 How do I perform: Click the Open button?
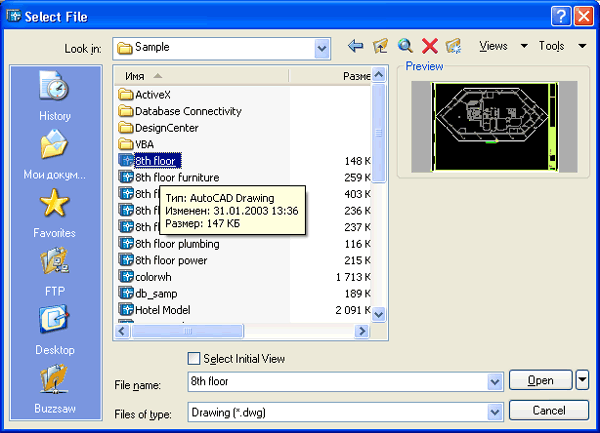[540, 381]
